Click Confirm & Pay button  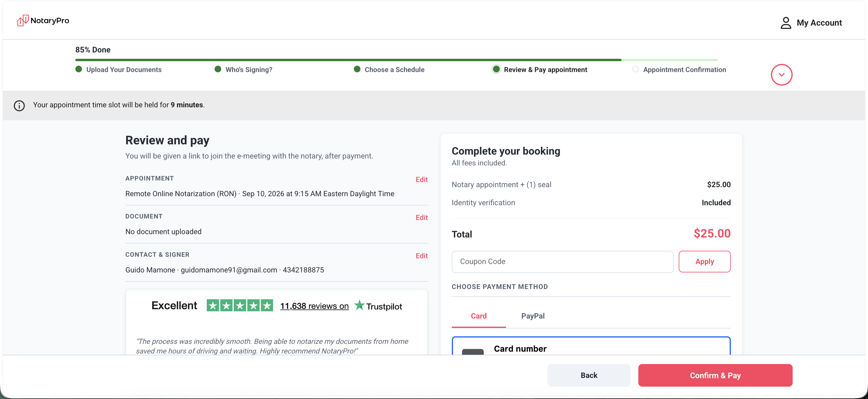coord(715,375)
